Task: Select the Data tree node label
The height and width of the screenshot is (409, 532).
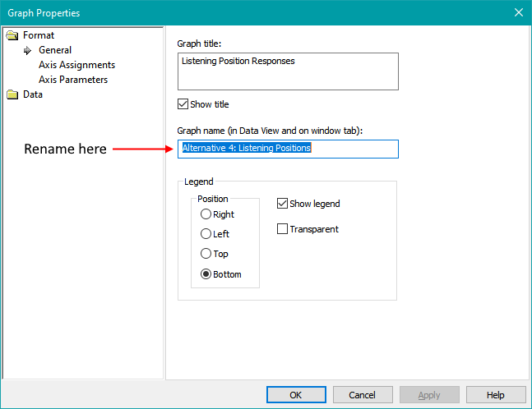Action: click(33, 94)
